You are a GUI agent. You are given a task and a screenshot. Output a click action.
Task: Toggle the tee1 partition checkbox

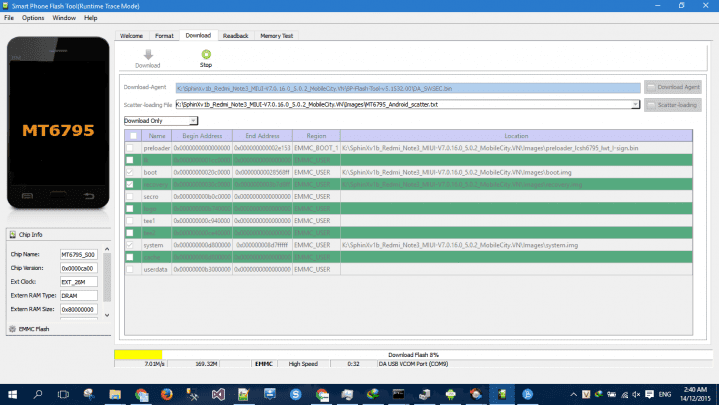[x=130, y=221]
